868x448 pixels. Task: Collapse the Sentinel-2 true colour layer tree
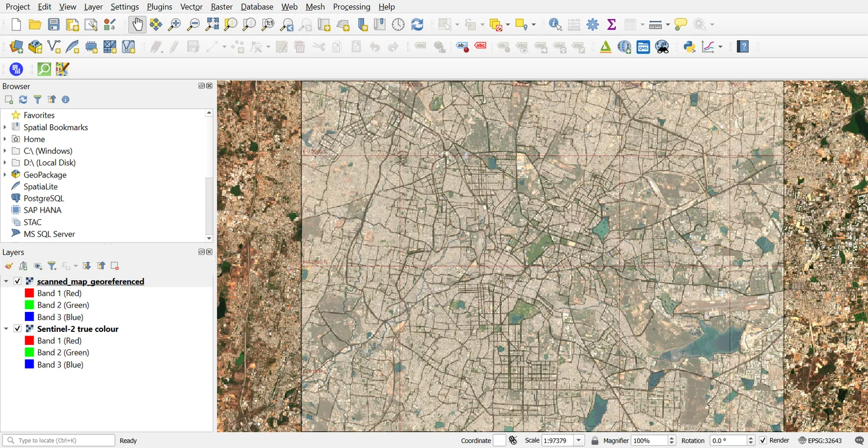coord(6,329)
